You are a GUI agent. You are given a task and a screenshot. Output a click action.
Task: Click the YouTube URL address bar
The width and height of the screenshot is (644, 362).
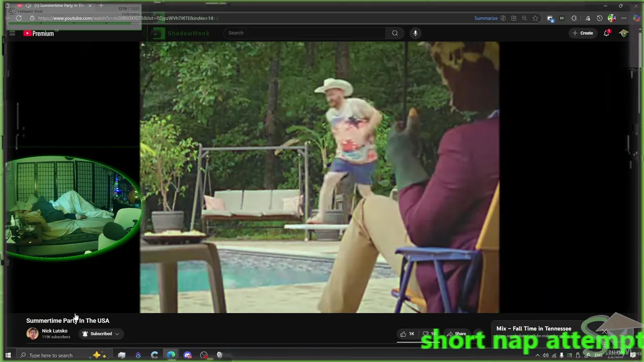126,18
